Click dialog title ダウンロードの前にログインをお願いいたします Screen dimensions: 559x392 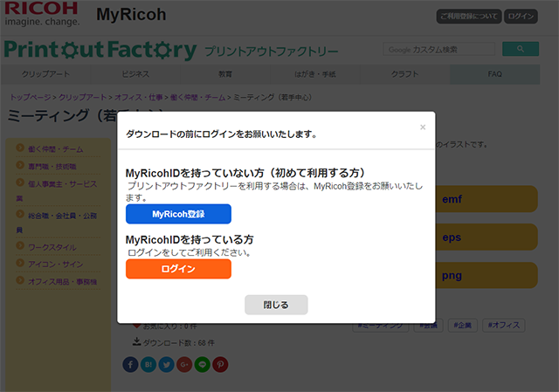tap(221, 134)
